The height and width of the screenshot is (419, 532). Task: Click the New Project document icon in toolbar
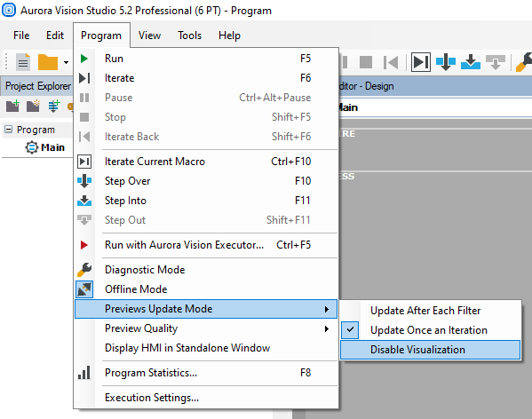(x=23, y=62)
